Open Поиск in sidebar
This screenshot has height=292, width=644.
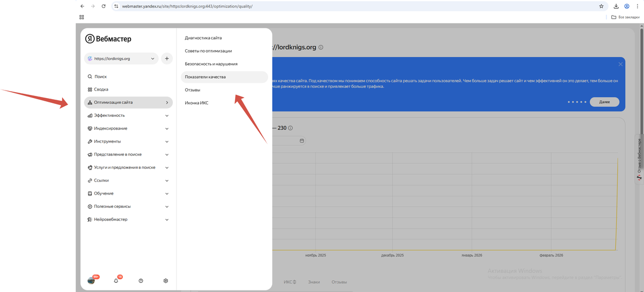128,77
